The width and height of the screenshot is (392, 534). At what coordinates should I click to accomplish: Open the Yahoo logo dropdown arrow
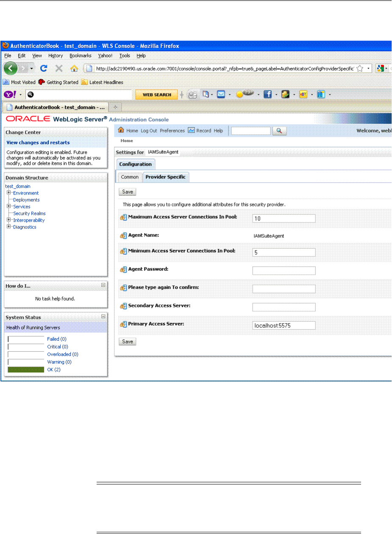tap(20, 95)
